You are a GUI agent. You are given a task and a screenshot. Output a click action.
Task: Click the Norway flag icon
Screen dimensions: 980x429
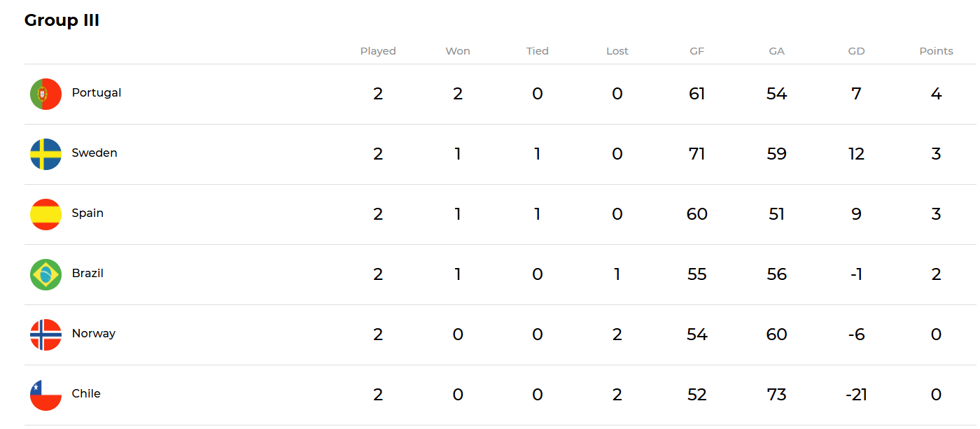(45, 335)
